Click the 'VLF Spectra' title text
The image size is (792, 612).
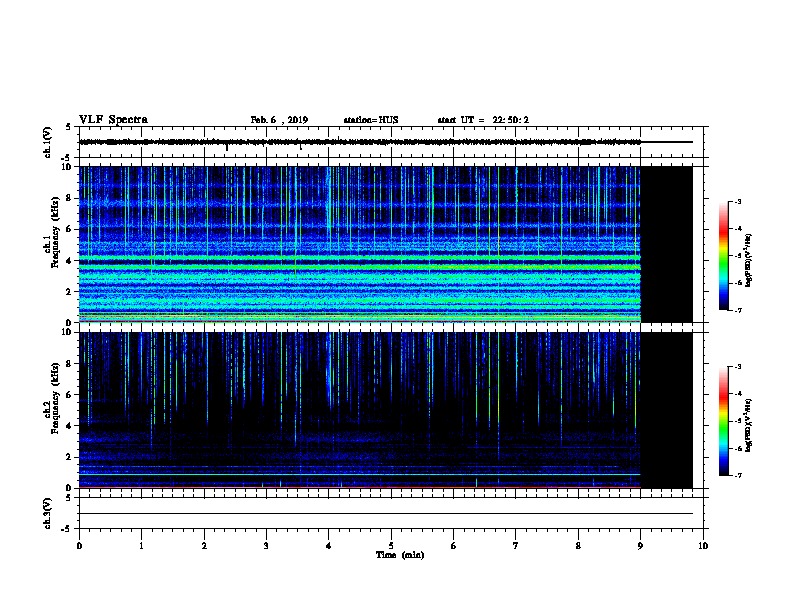(x=113, y=120)
